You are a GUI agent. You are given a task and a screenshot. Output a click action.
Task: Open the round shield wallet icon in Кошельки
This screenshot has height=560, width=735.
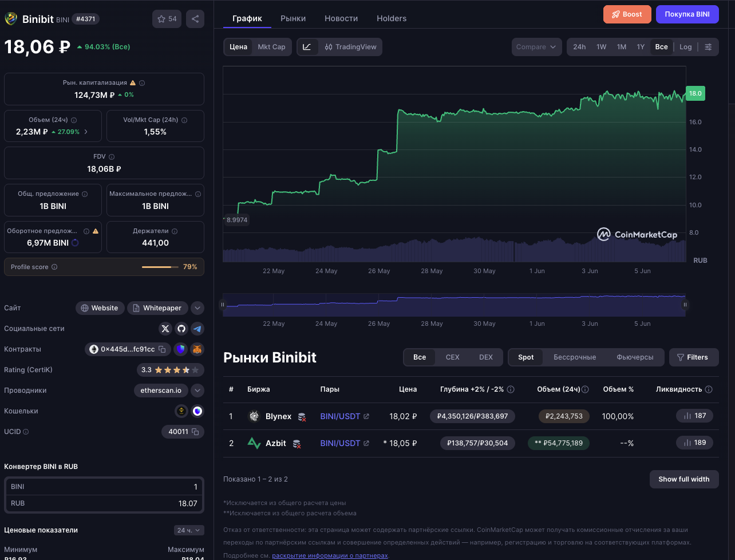[197, 411]
